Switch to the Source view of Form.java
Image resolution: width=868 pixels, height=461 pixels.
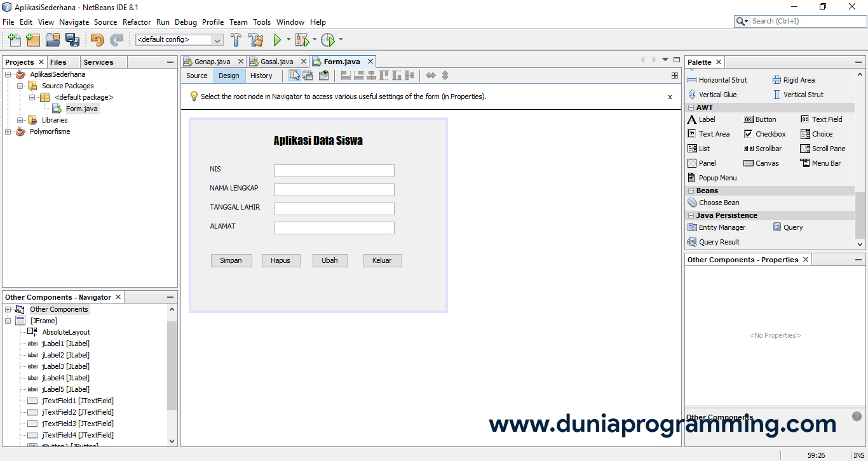pos(196,75)
